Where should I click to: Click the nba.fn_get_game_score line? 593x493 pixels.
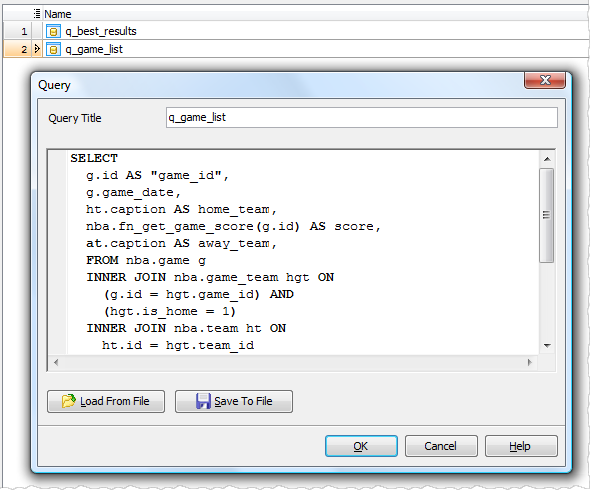point(233,226)
